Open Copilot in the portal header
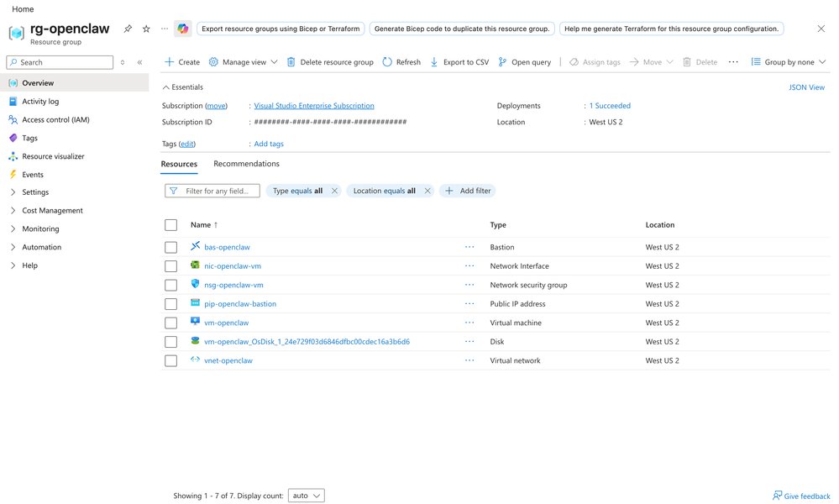 coord(183,28)
